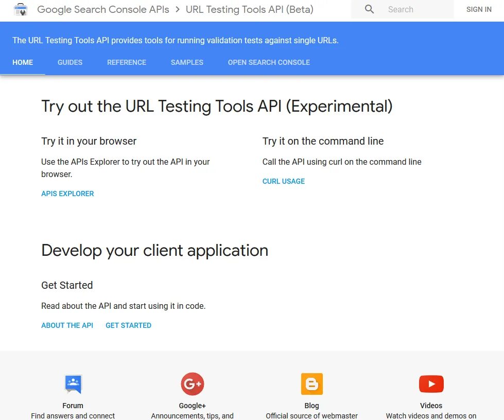The image size is (504, 420).
Task: Open the REFERENCE tab
Action: pos(126,62)
